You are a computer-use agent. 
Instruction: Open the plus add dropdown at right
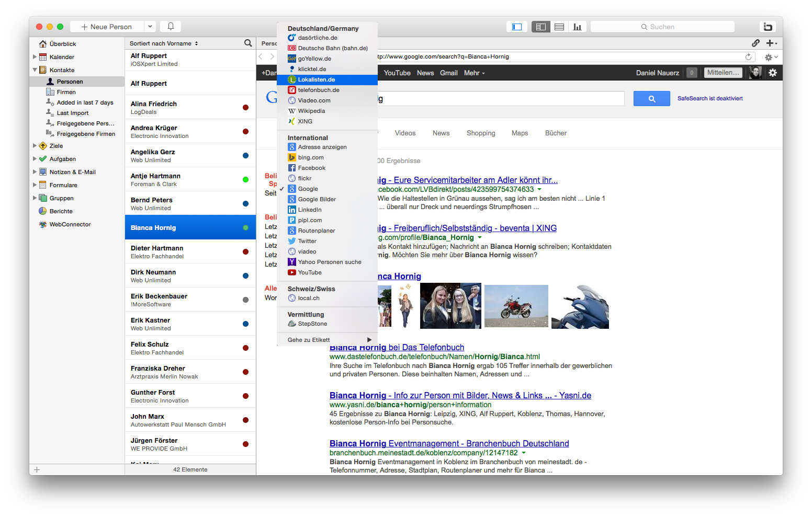[x=772, y=43]
